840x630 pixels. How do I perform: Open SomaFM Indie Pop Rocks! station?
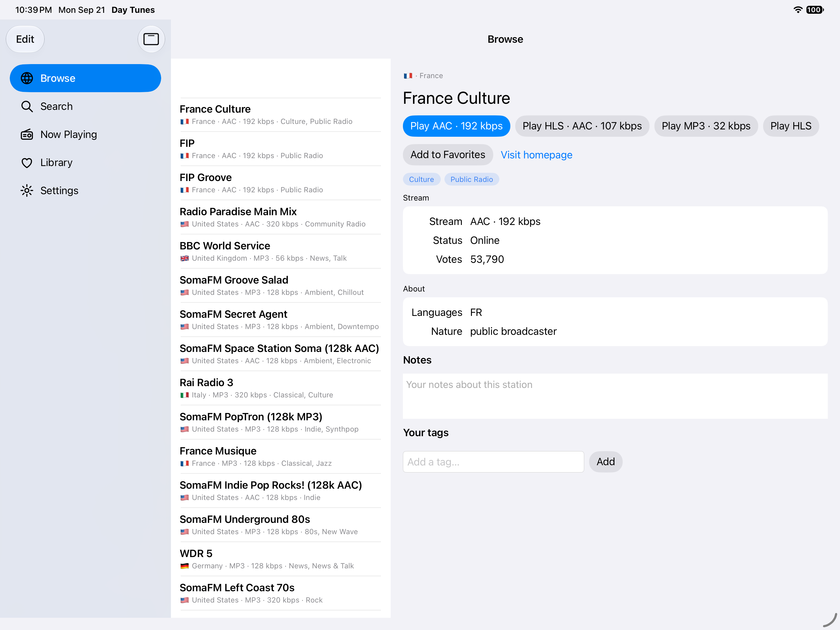280,491
